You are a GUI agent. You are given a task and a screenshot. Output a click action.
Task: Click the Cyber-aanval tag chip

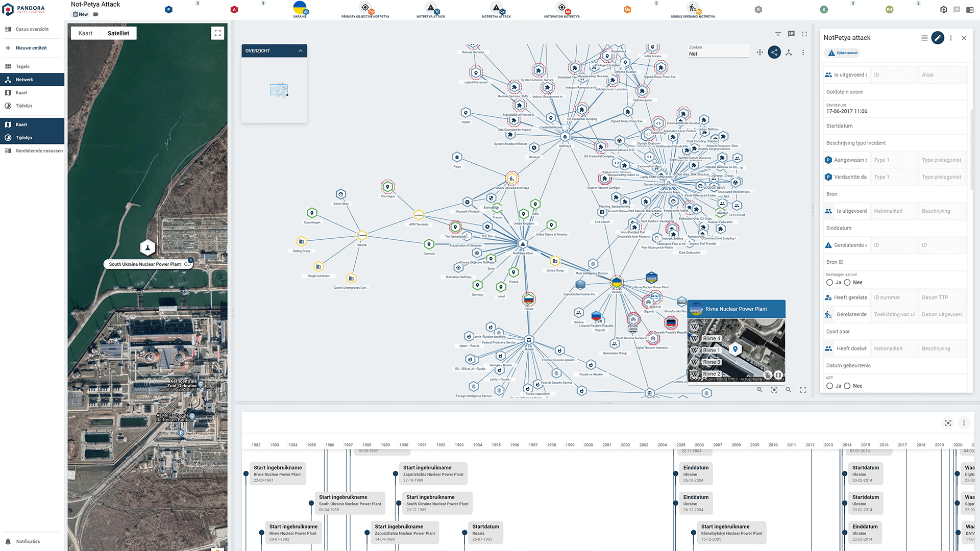[842, 53]
